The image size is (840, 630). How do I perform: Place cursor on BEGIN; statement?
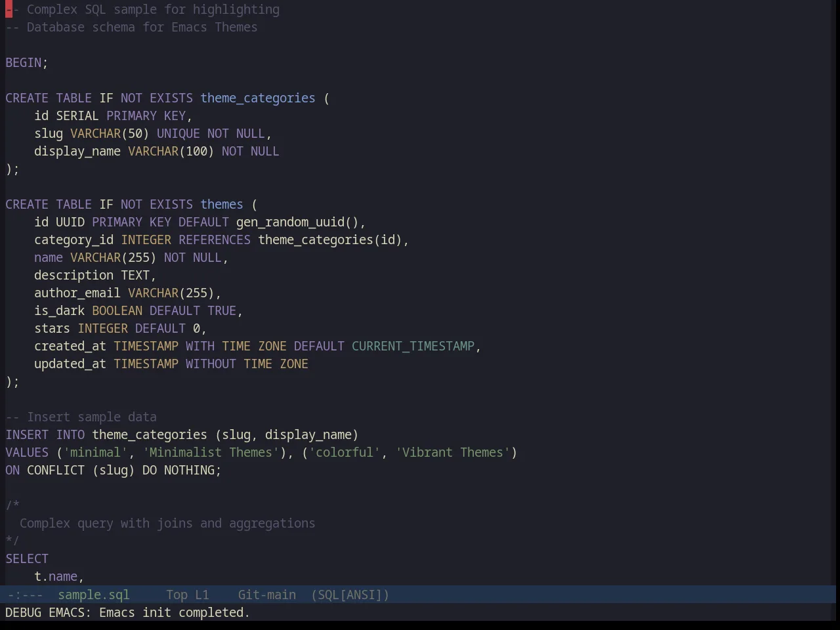pos(27,62)
